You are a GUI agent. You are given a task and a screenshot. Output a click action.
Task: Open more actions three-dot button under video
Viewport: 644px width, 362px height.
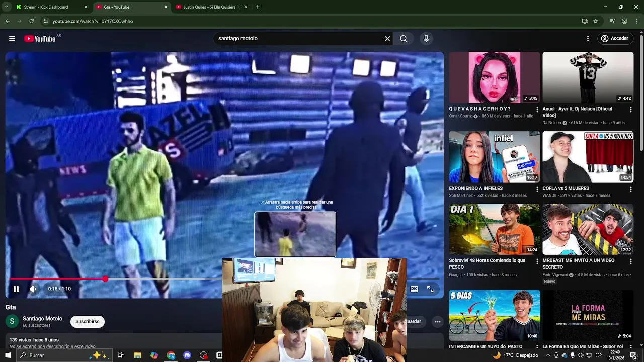pyautogui.click(x=438, y=322)
